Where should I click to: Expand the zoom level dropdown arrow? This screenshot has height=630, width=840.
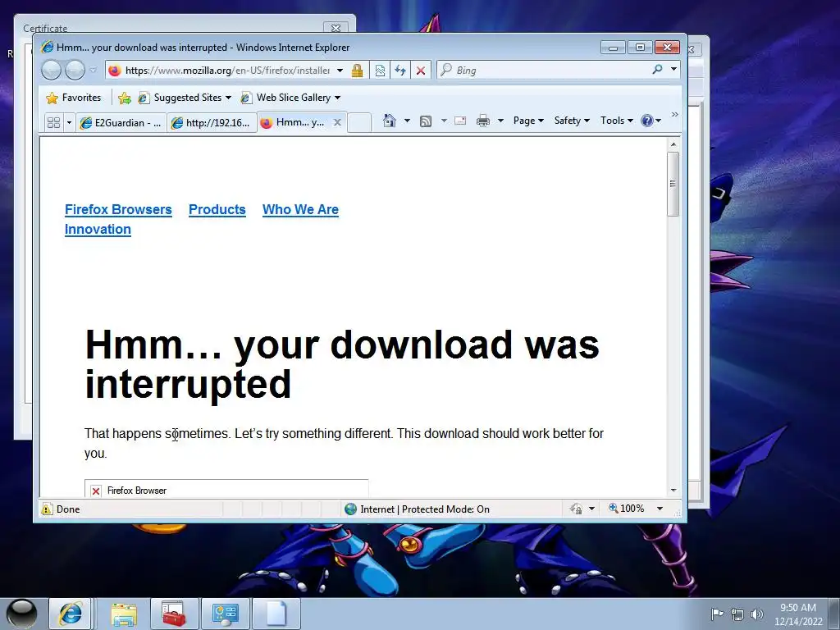660,509
